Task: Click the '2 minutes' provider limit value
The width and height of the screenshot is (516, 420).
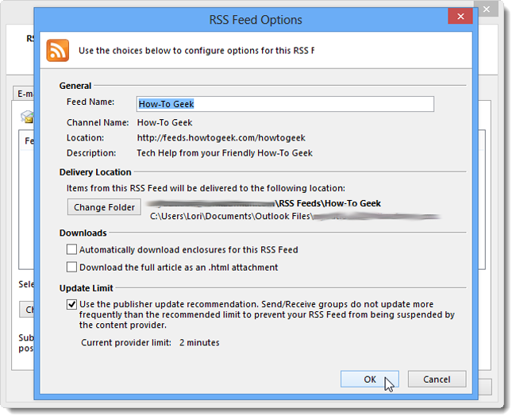Action: [x=199, y=343]
